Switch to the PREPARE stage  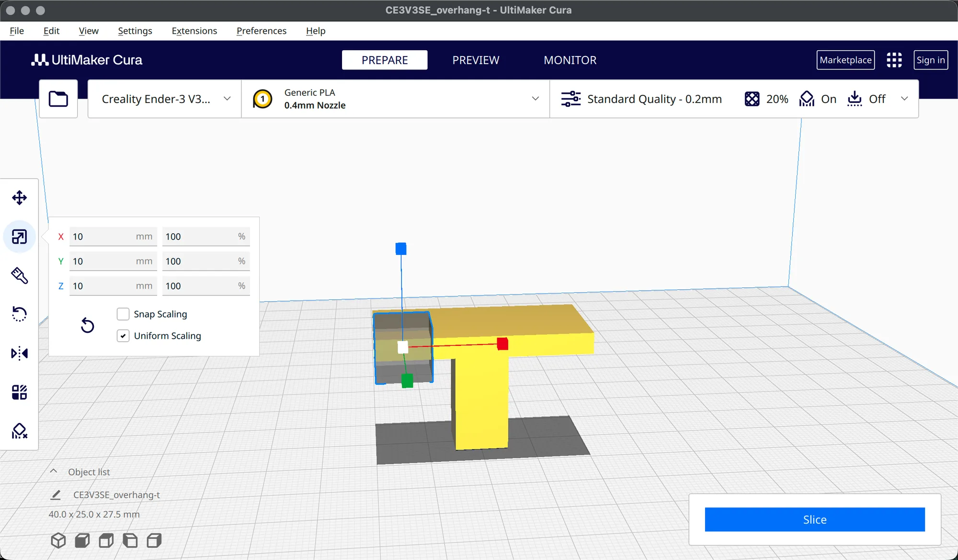pos(385,60)
